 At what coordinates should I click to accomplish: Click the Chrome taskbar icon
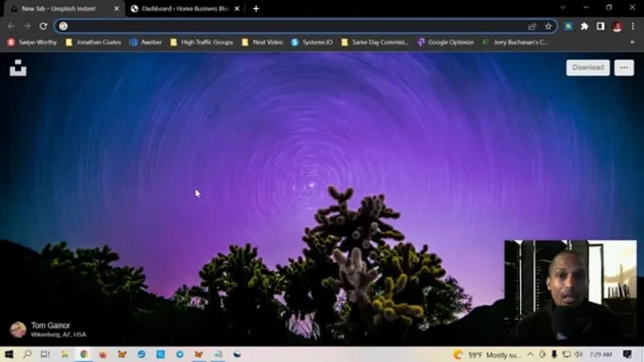(84, 354)
